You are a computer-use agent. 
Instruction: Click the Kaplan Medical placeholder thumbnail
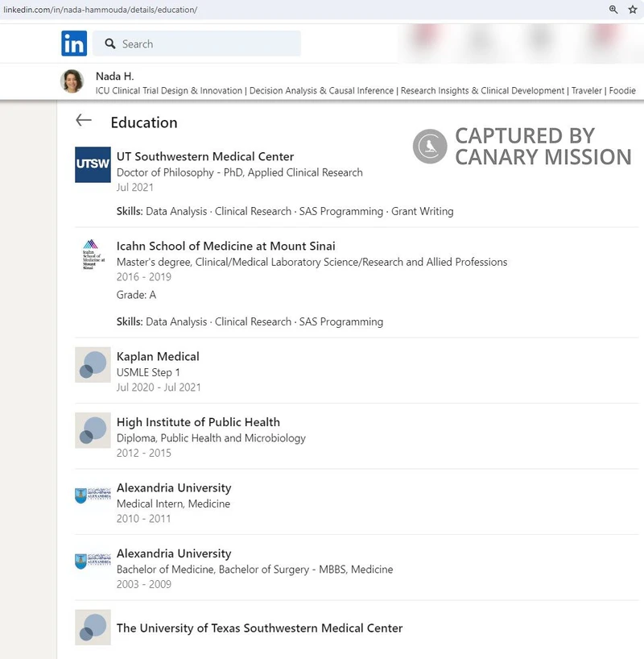(x=92, y=364)
